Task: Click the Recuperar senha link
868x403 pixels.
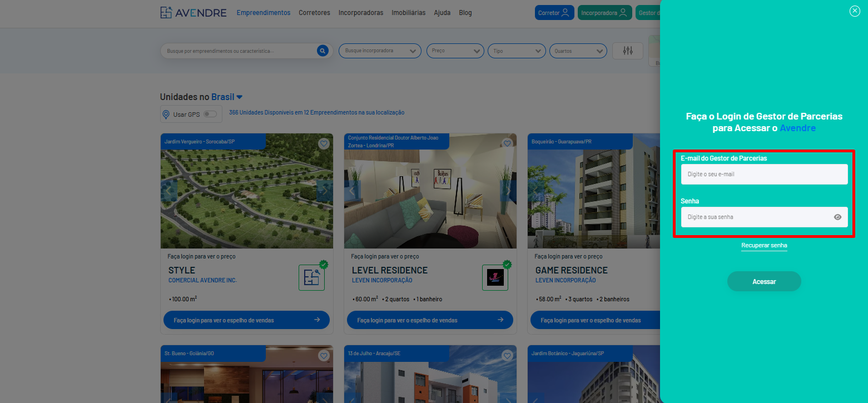Action: click(x=764, y=245)
